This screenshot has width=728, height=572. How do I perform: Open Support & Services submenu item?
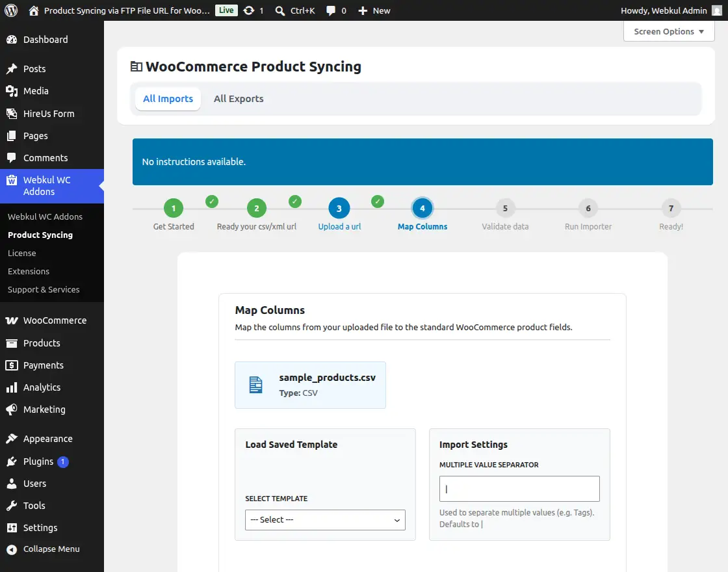click(x=44, y=289)
